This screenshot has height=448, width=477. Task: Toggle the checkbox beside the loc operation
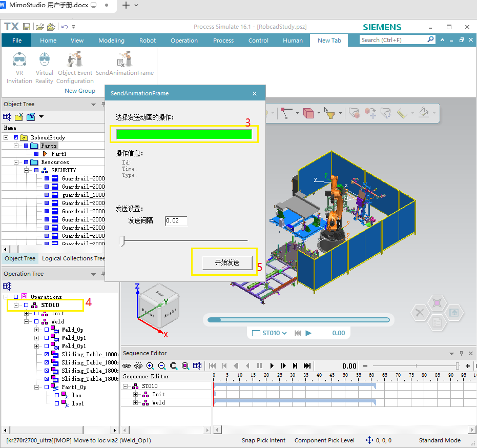click(x=56, y=395)
